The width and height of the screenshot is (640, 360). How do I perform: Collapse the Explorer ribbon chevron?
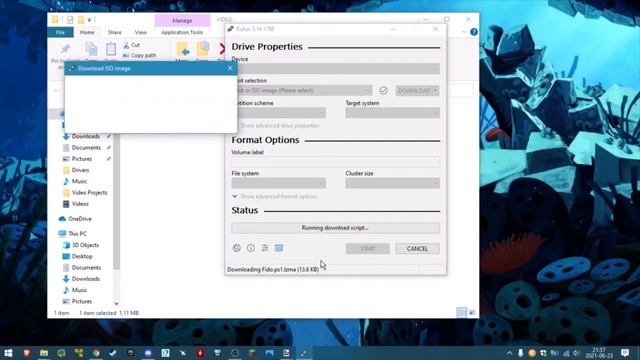point(464,32)
